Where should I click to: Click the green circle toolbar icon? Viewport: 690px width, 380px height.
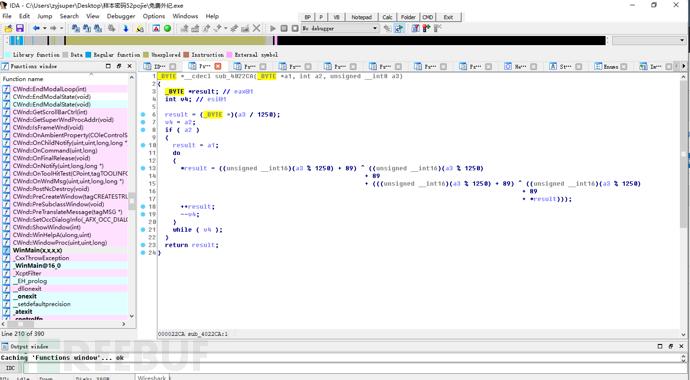[167, 28]
